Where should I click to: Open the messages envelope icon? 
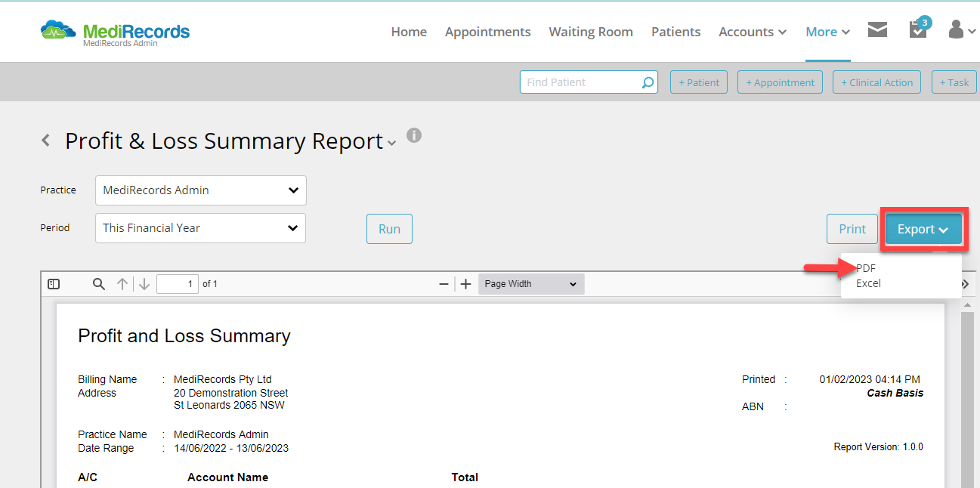[877, 29]
